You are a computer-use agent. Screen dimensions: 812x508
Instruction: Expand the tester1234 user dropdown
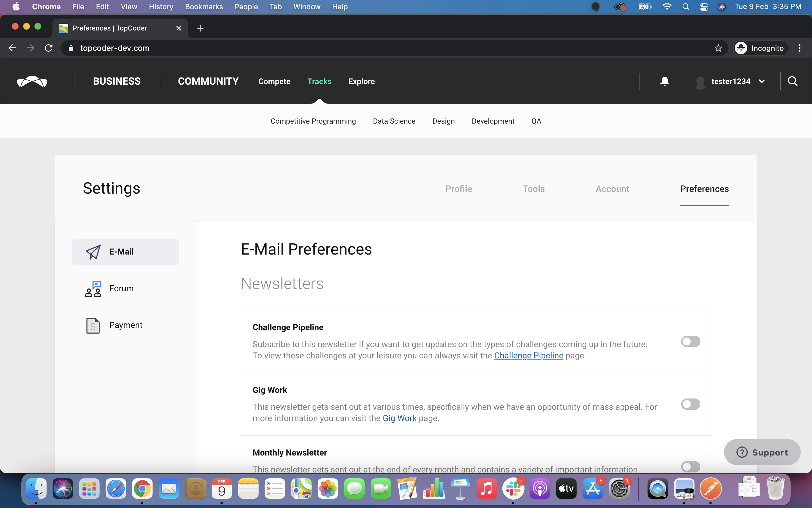tap(762, 81)
